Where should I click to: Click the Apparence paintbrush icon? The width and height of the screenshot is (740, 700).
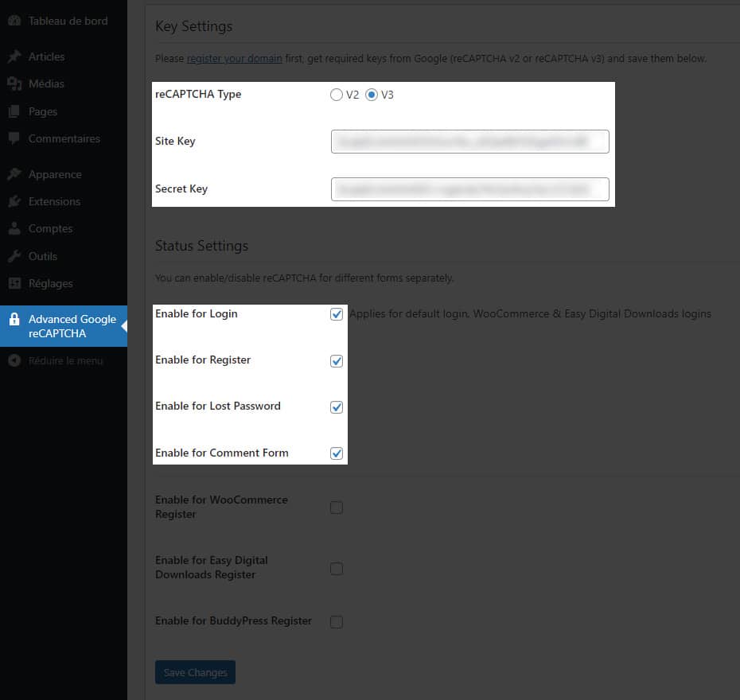pyautogui.click(x=14, y=174)
